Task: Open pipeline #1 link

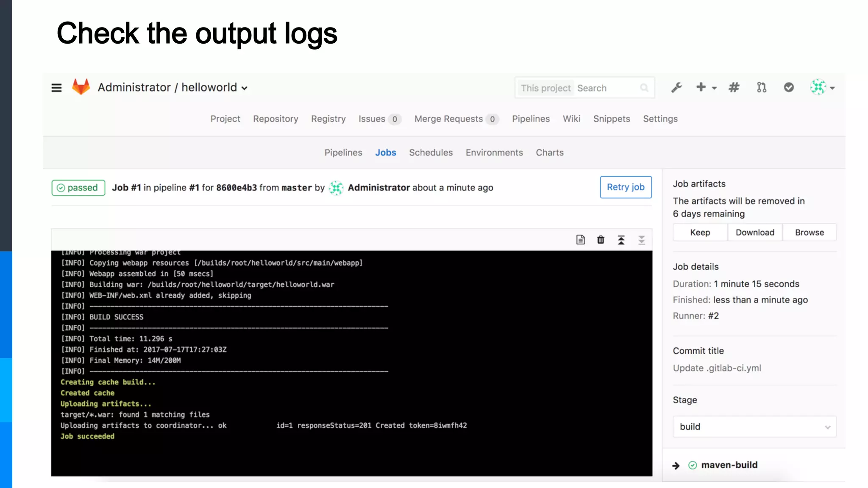Action: (194, 188)
